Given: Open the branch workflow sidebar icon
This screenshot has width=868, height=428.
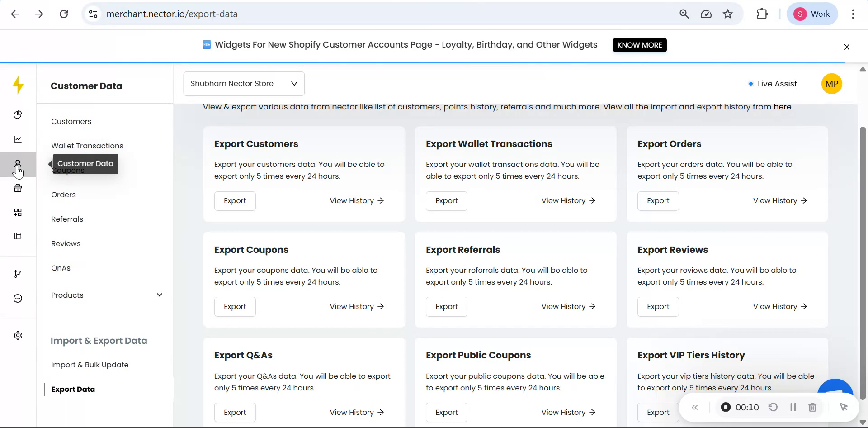Looking at the screenshot, I should pos(18,274).
